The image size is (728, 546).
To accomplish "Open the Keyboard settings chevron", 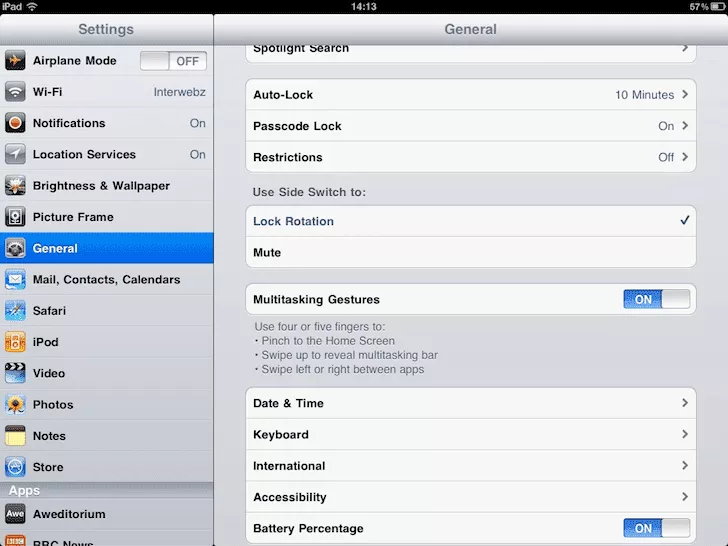I will [685, 435].
